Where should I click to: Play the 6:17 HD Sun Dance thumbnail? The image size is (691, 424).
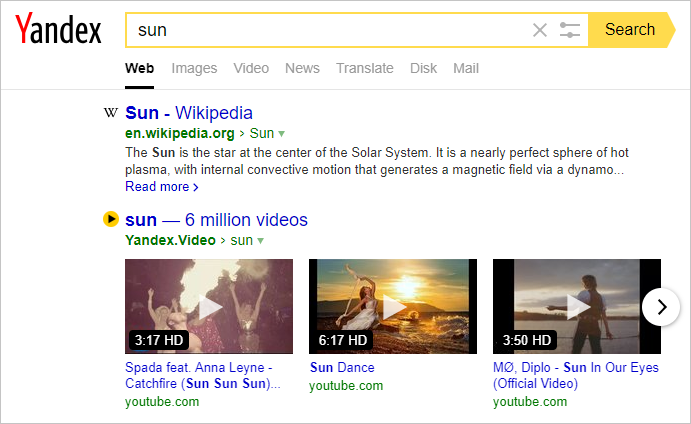point(393,306)
